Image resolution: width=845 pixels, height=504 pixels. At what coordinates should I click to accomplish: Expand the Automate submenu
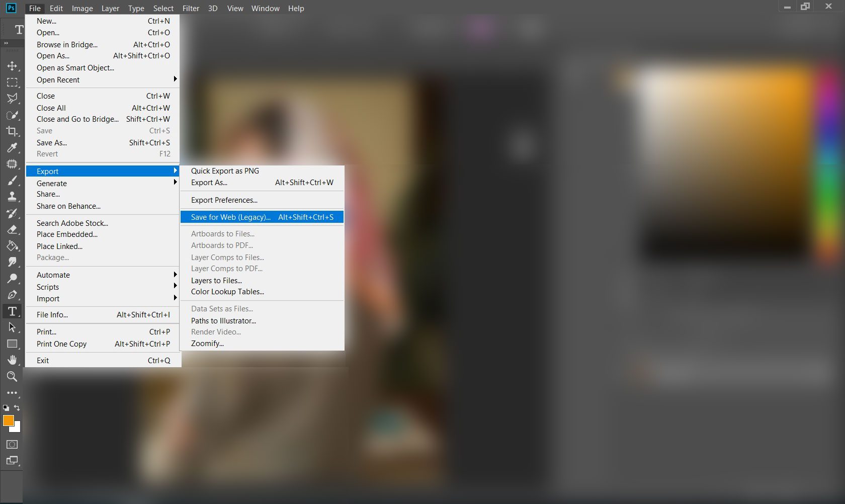point(103,275)
